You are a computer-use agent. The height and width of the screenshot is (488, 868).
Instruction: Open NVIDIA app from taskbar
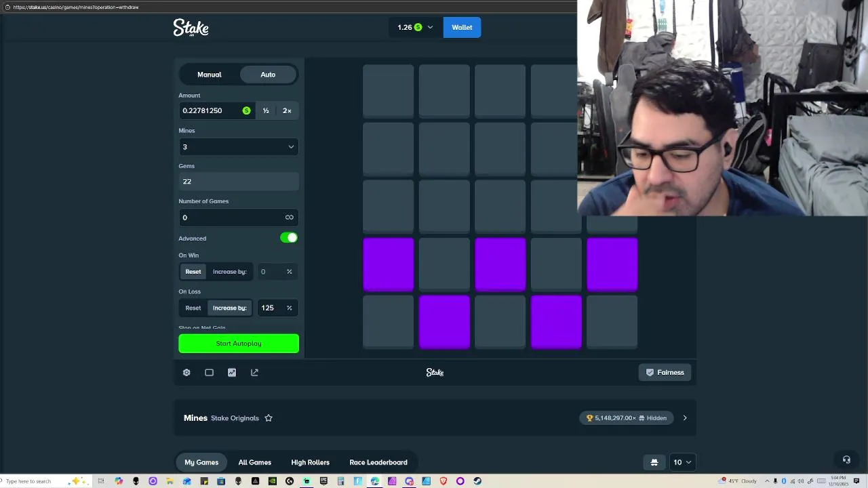tap(273, 481)
